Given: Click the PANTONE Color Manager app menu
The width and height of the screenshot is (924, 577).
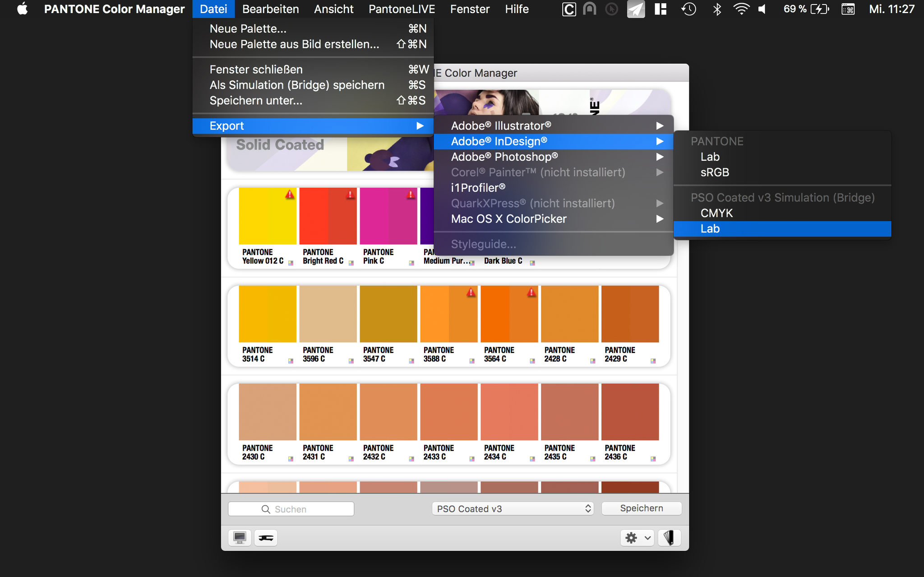Looking at the screenshot, I should point(114,9).
